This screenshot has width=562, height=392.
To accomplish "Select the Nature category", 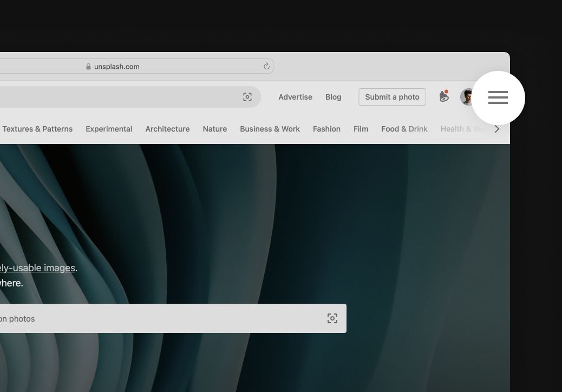I will click(215, 129).
